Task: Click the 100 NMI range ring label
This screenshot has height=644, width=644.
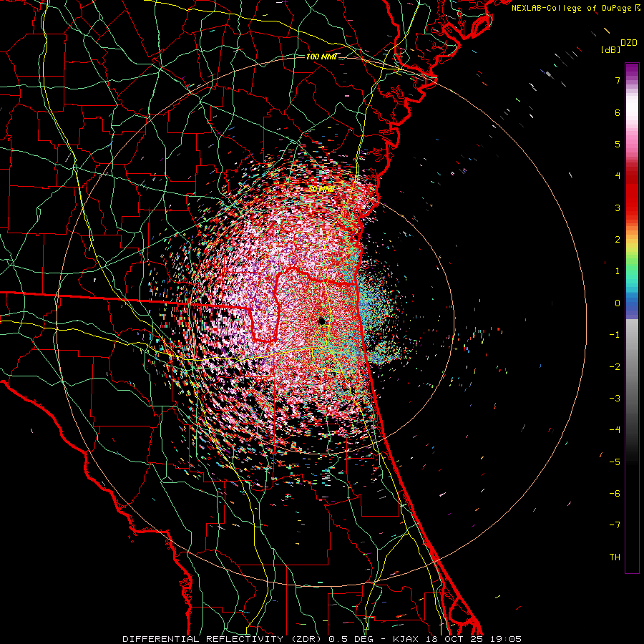Action: pos(321,57)
